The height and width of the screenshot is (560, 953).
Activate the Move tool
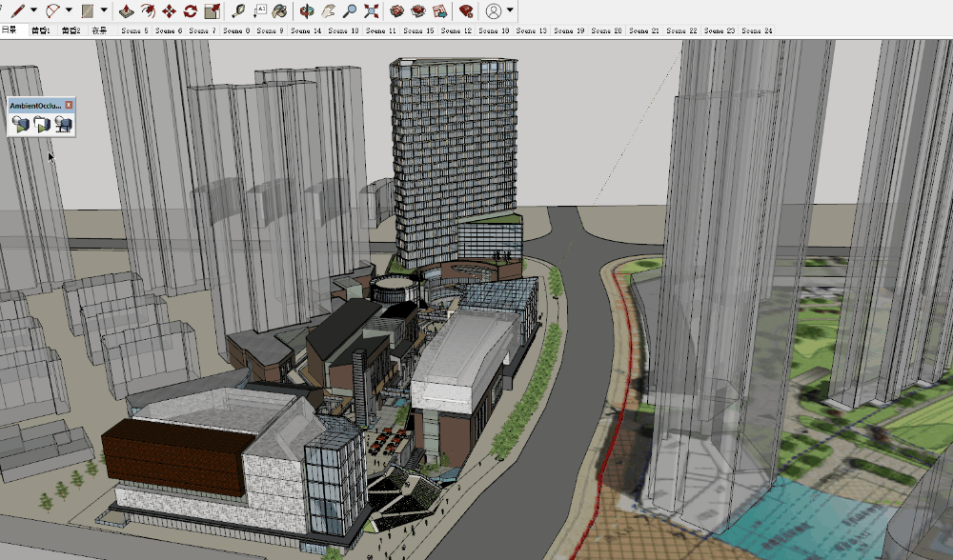click(x=170, y=11)
